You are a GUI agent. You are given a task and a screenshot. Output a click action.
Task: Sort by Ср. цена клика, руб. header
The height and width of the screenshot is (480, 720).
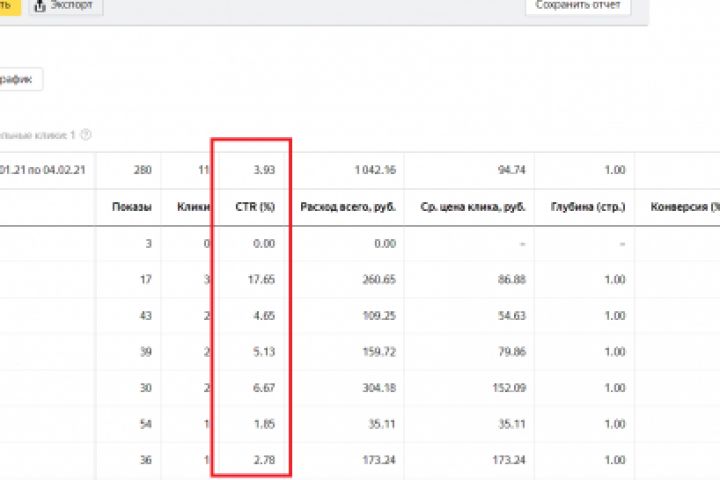coord(473,207)
